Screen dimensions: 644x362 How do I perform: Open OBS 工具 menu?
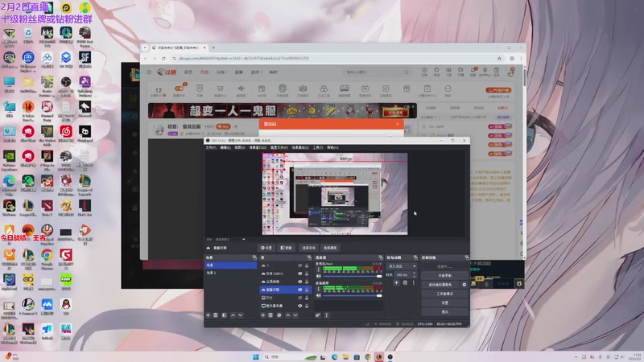(318, 147)
